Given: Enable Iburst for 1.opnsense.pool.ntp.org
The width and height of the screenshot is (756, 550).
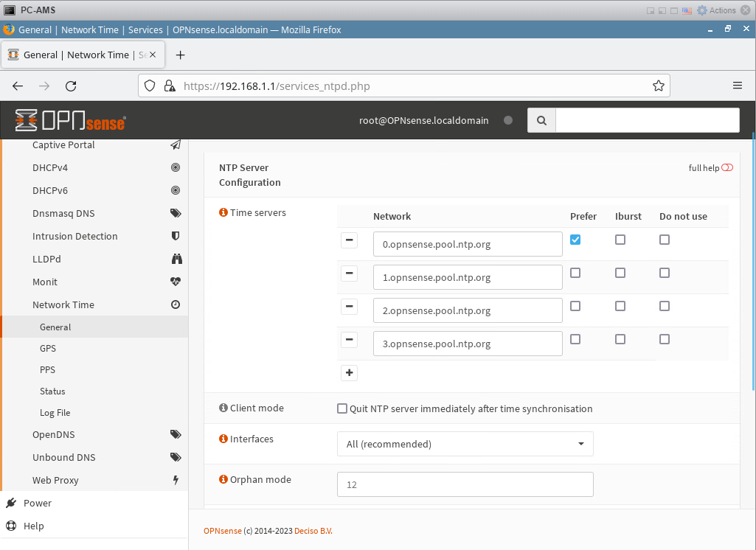Looking at the screenshot, I should point(620,273).
